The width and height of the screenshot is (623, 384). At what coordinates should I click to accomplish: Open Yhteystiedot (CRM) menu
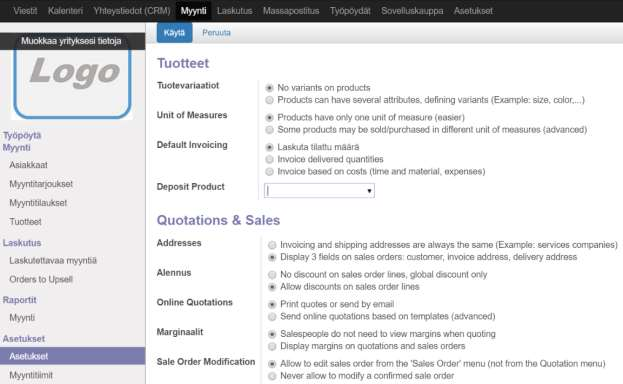pyautogui.click(x=132, y=11)
